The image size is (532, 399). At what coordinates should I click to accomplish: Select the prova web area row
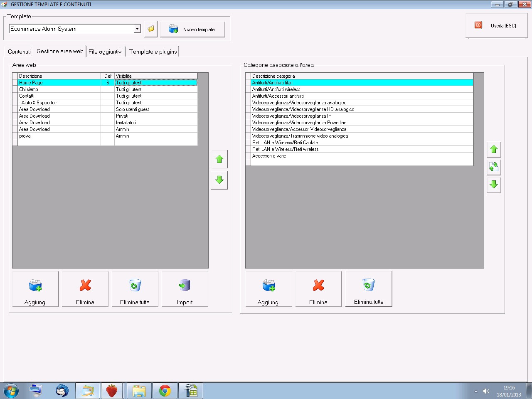pyautogui.click(x=105, y=136)
